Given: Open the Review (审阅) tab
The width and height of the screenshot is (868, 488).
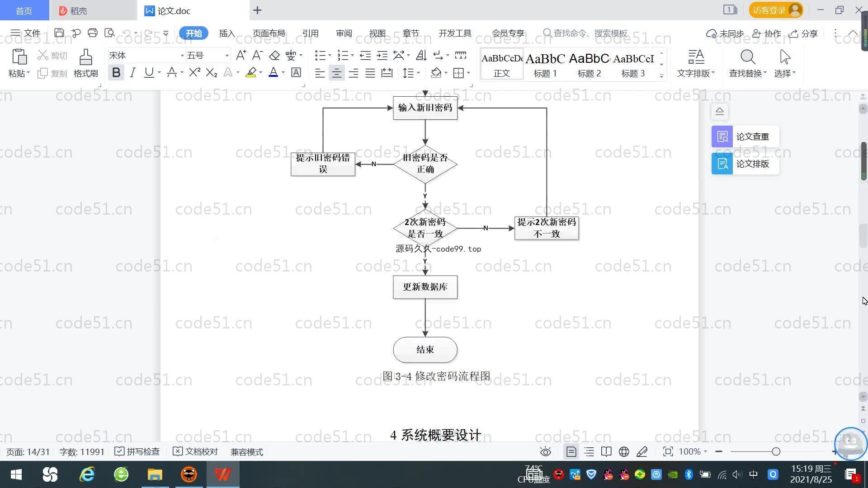Looking at the screenshot, I should (x=344, y=33).
